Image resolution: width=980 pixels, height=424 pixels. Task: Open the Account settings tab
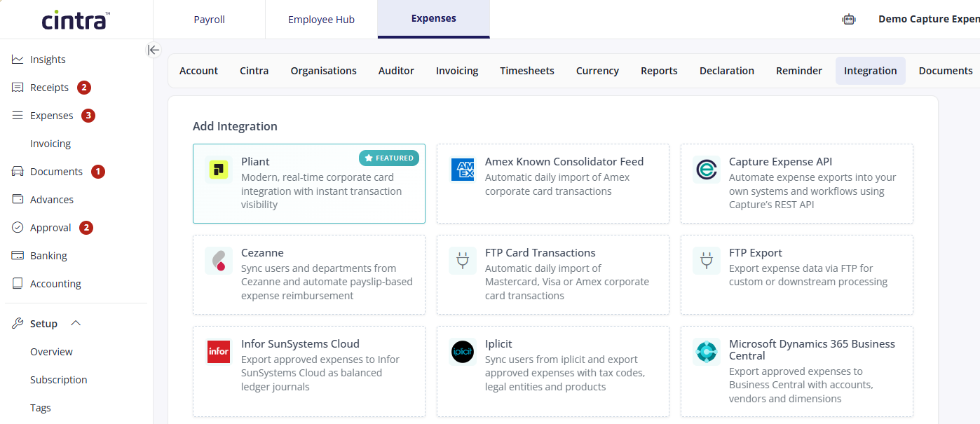click(198, 71)
